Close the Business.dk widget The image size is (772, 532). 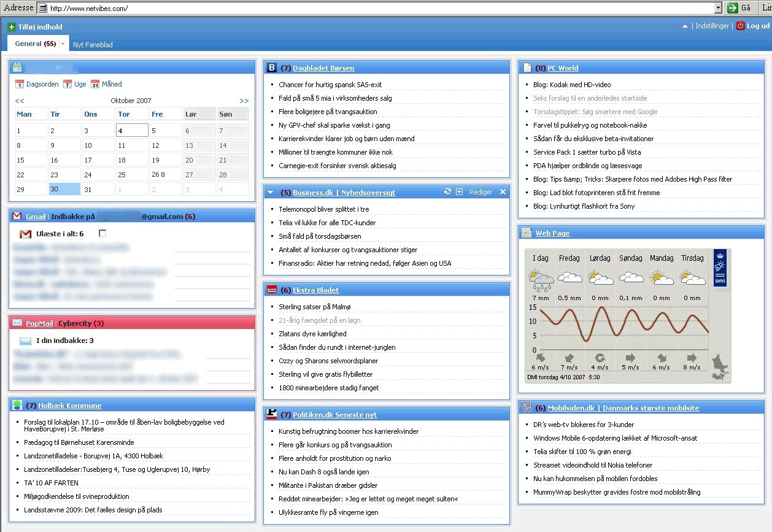[x=503, y=192]
